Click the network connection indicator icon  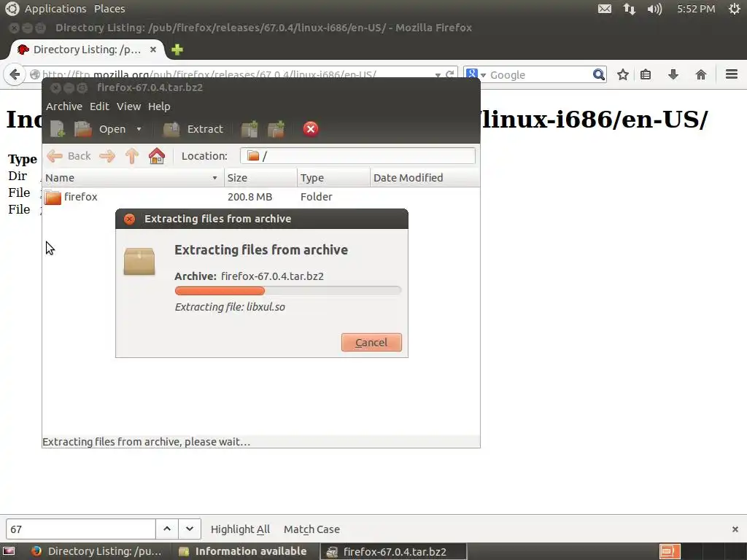click(630, 9)
